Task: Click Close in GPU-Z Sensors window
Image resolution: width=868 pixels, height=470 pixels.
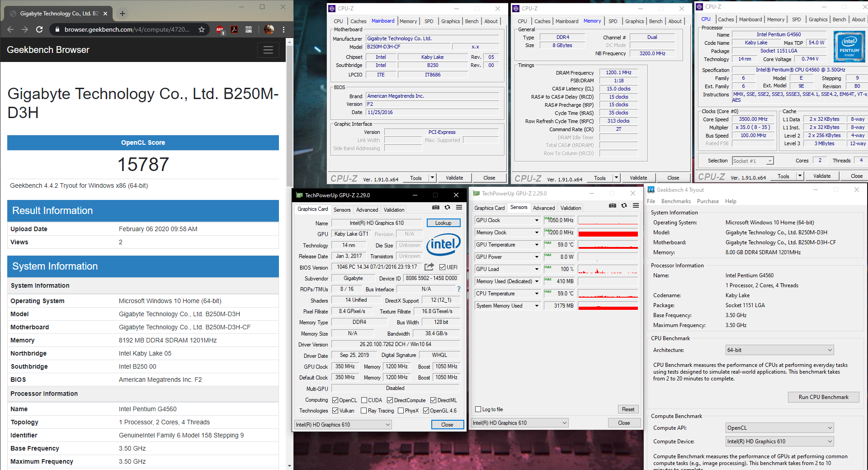Action: (624, 423)
